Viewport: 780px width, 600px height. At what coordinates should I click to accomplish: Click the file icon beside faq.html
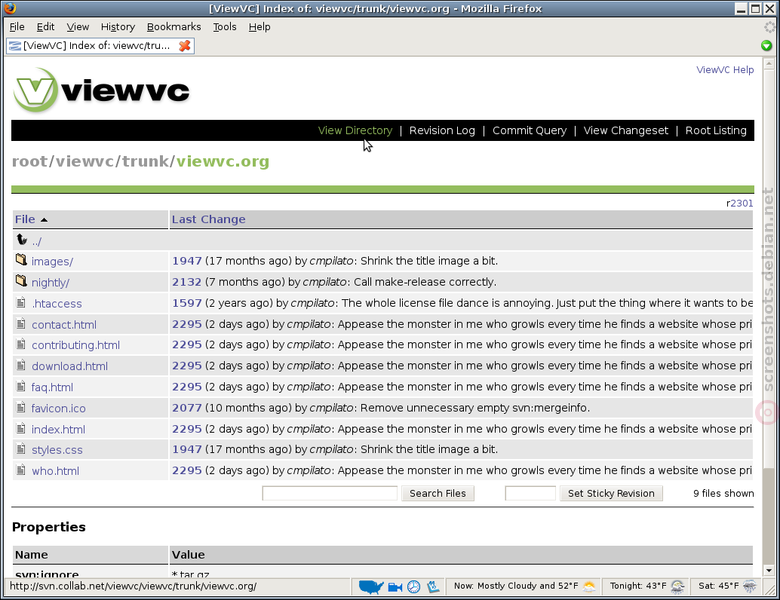[21, 387]
